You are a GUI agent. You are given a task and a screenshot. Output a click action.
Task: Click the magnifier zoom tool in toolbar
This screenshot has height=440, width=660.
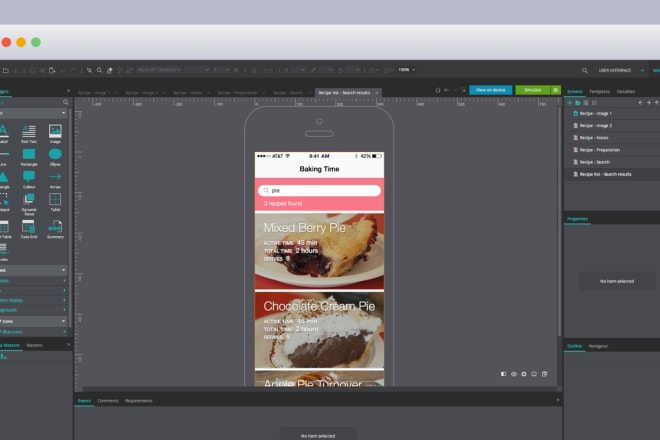pos(100,70)
